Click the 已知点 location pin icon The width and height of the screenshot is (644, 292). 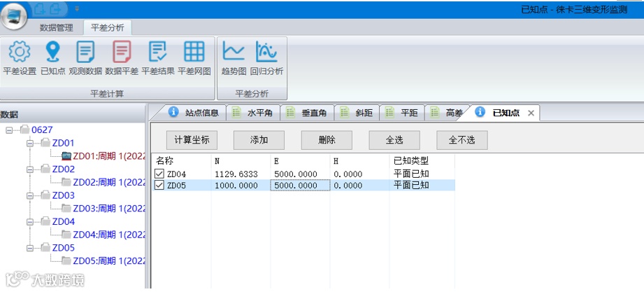click(52, 52)
